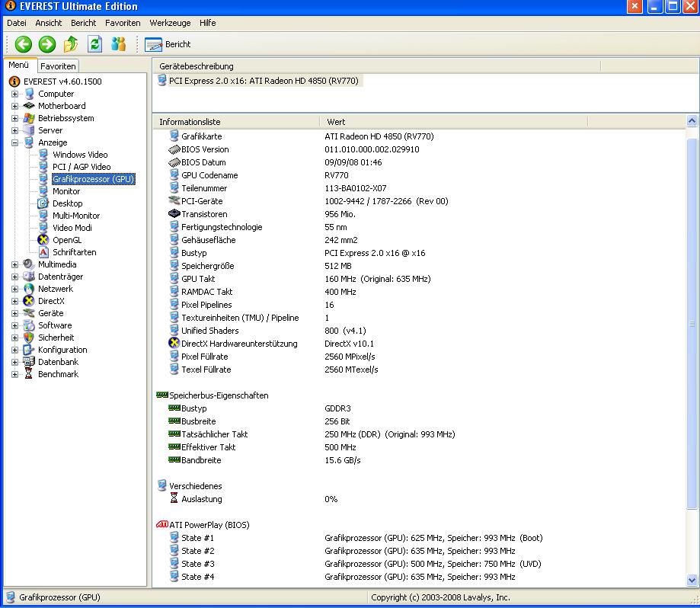Click the people (users) icon in the toolbar
This screenshot has height=608, width=700.
(x=118, y=43)
